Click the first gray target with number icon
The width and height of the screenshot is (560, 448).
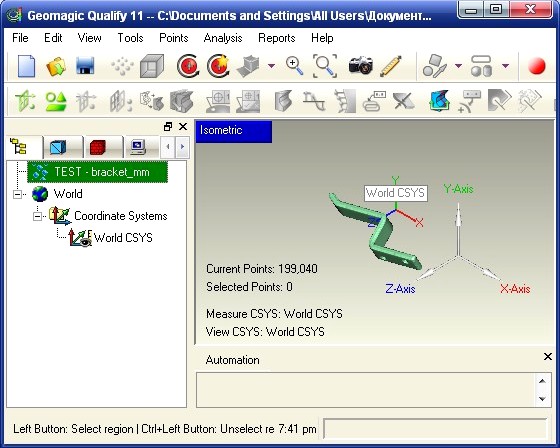(218, 101)
